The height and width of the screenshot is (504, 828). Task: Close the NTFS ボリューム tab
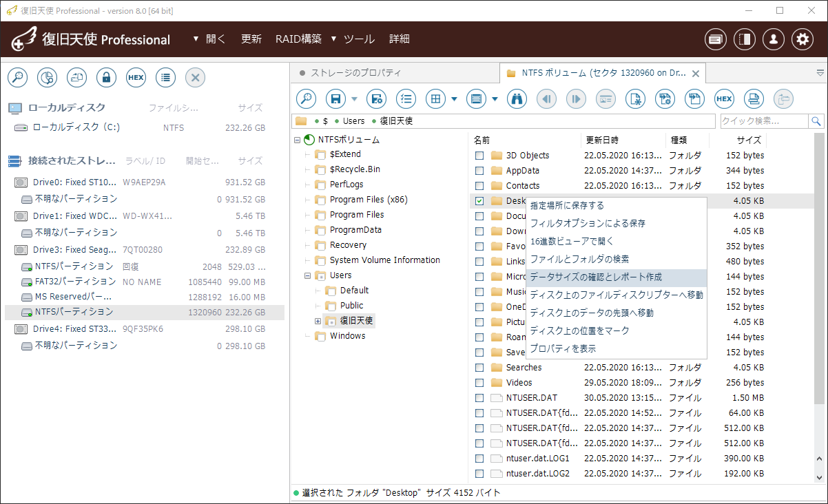696,74
